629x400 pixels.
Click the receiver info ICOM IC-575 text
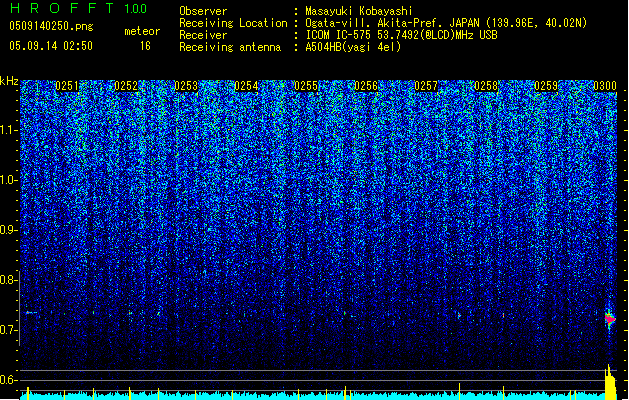coord(401,35)
